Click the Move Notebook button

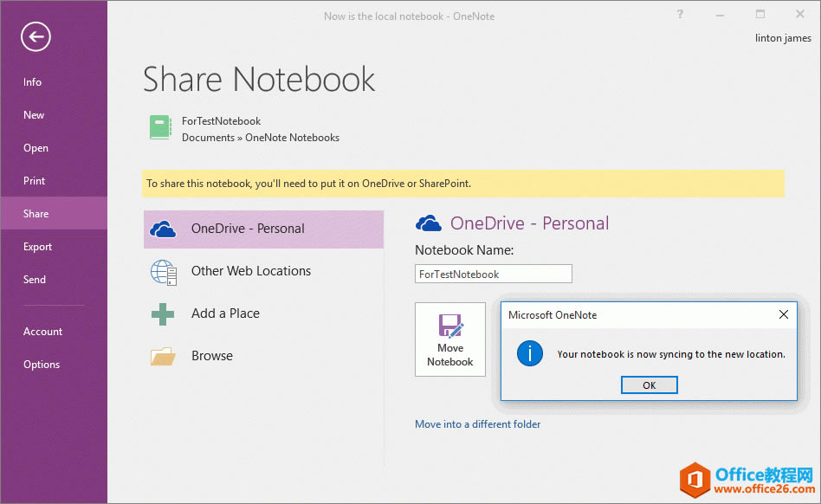click(x=450, y=339)
